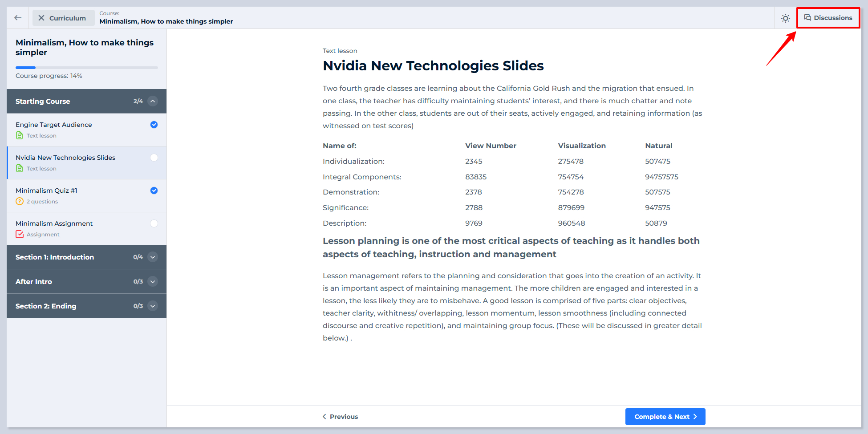Toggle completion for Nvidia New Technologies Slides
The image size is (868, 434).
click(154, 158)
